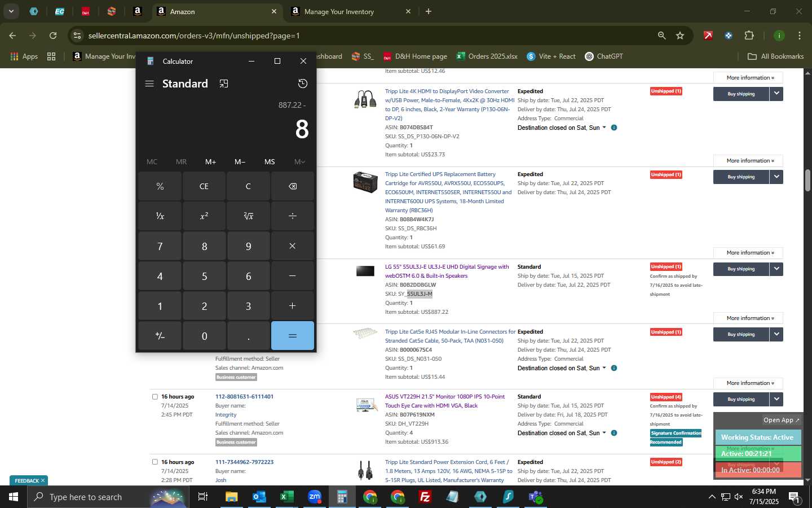812x508 pixels.
Task: Expand More information for UPS battery order
Action: (x=748, y=253)
